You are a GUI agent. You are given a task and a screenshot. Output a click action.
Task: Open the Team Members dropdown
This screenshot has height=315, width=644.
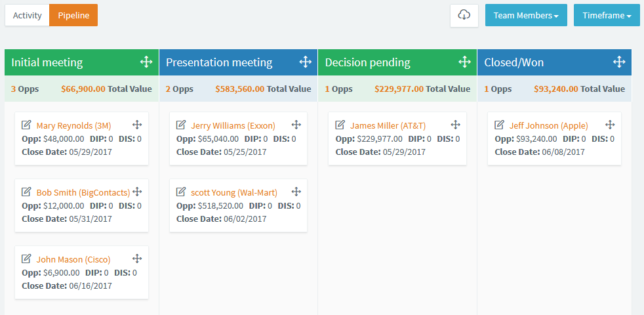coord(526,15)
